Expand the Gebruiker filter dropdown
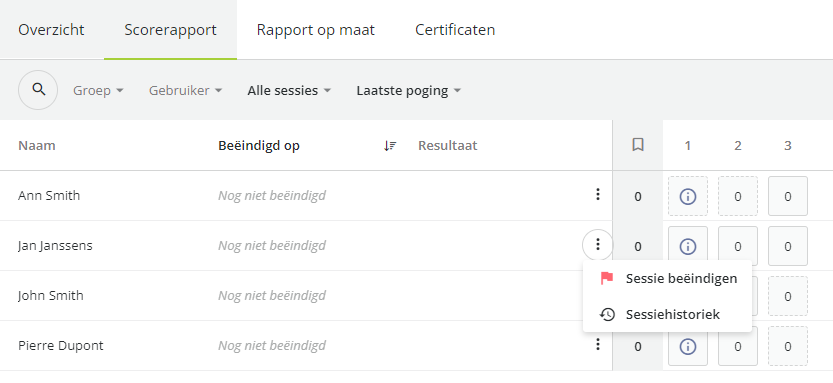Screen dimensions: 833x383 (185, 90)
